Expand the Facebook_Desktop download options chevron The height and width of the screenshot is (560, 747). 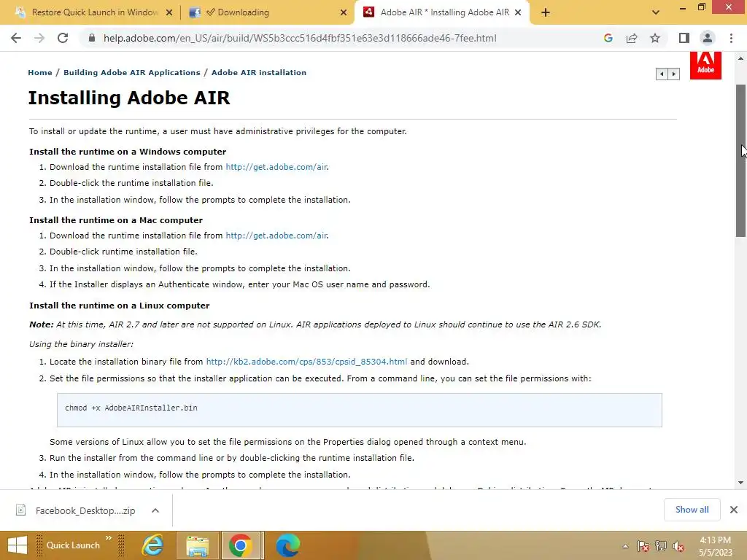point(155,510)
